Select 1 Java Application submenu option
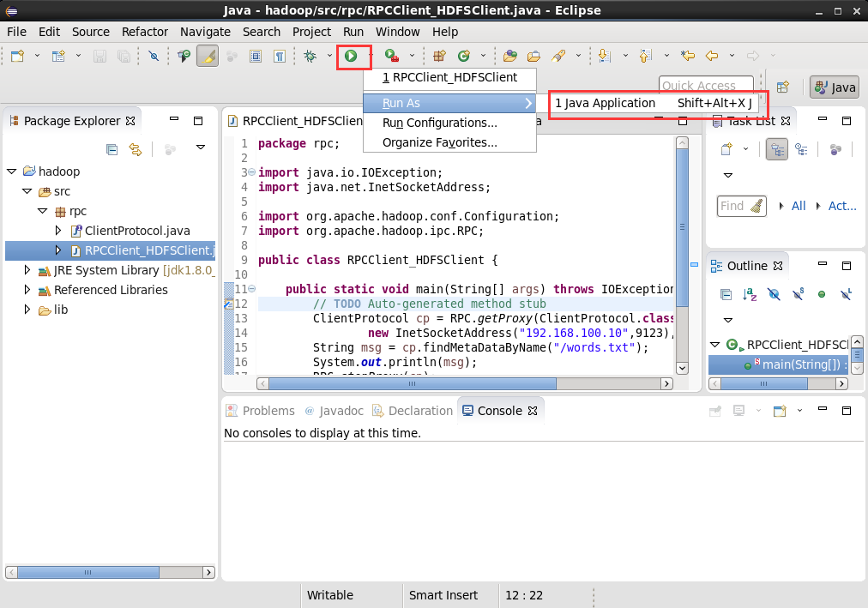 [x=654, y=103]
